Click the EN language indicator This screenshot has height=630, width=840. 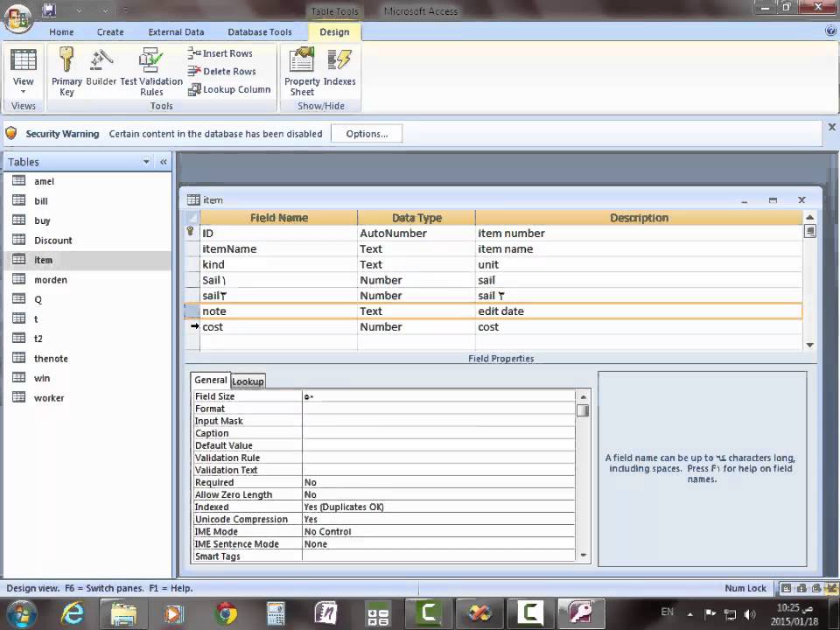click(x=667, y=612)
